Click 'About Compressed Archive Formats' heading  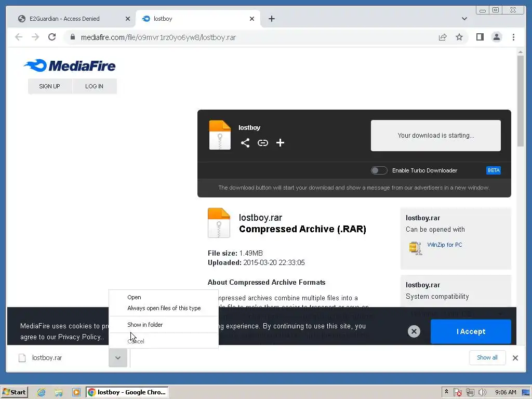coord(267,282)
